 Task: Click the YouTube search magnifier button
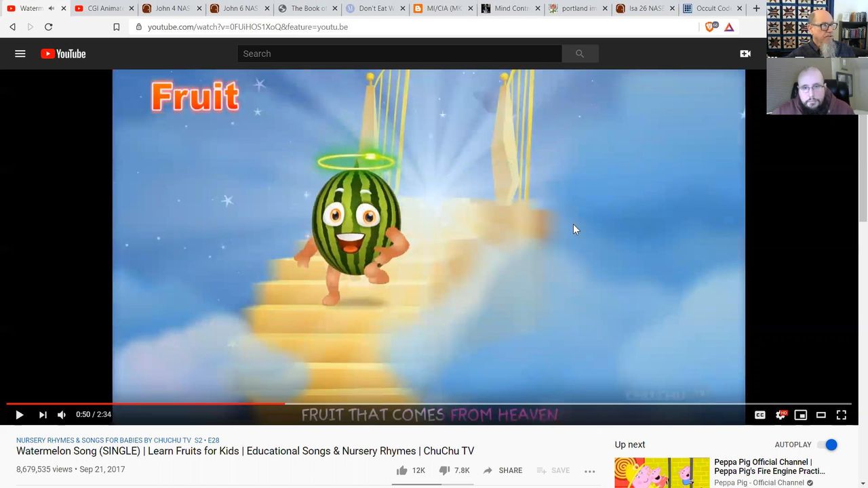pos(580,54)
